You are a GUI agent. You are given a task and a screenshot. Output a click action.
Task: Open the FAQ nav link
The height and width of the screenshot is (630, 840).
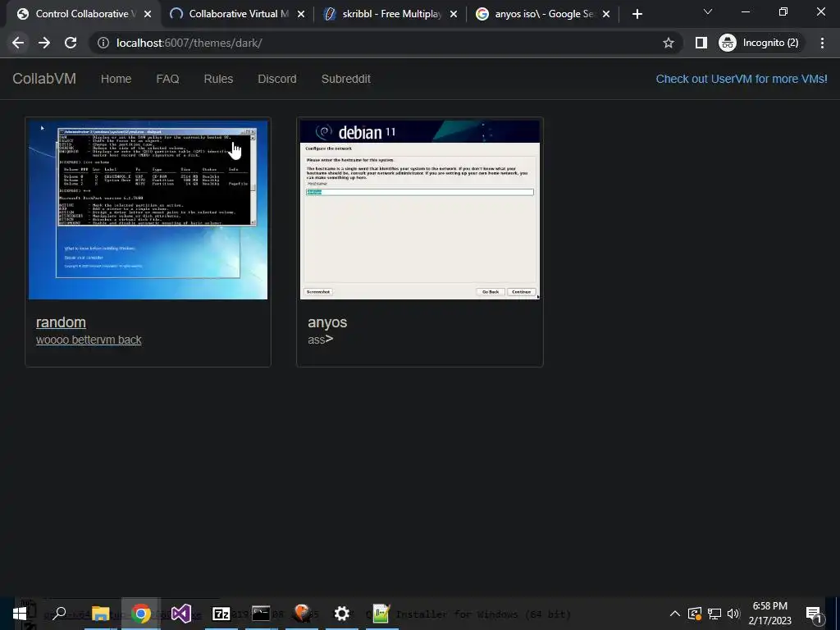[167, 79]
